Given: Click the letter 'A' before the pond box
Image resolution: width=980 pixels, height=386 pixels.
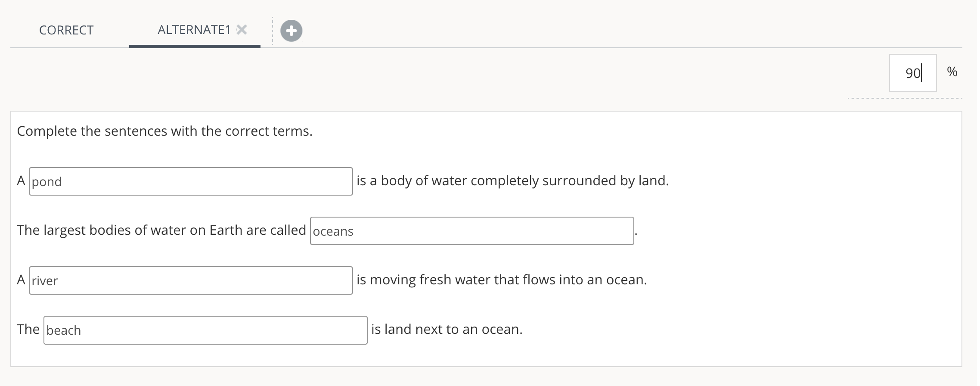Looking at the screenshot, I should (21, 181).
